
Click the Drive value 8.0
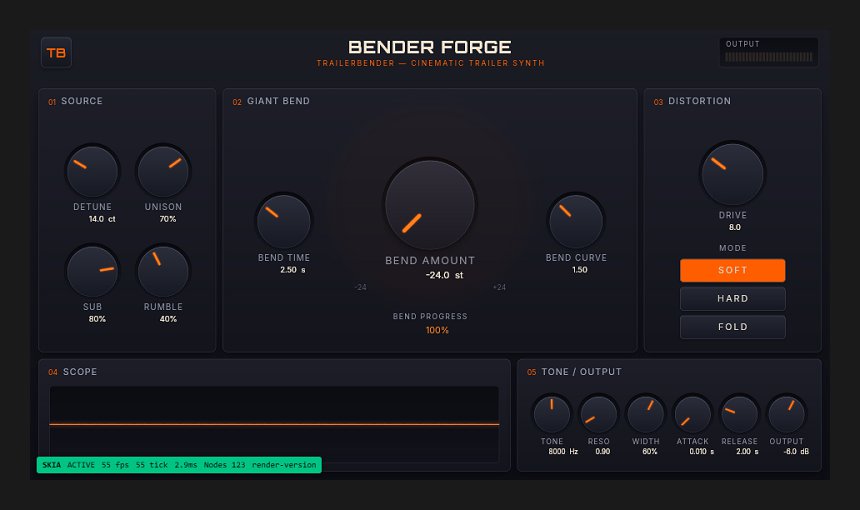click(x=734, y=227)
